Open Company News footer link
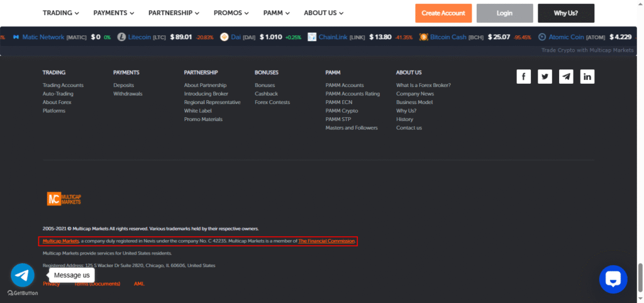This screenshot has width=644, height=303. pos(415,94)
